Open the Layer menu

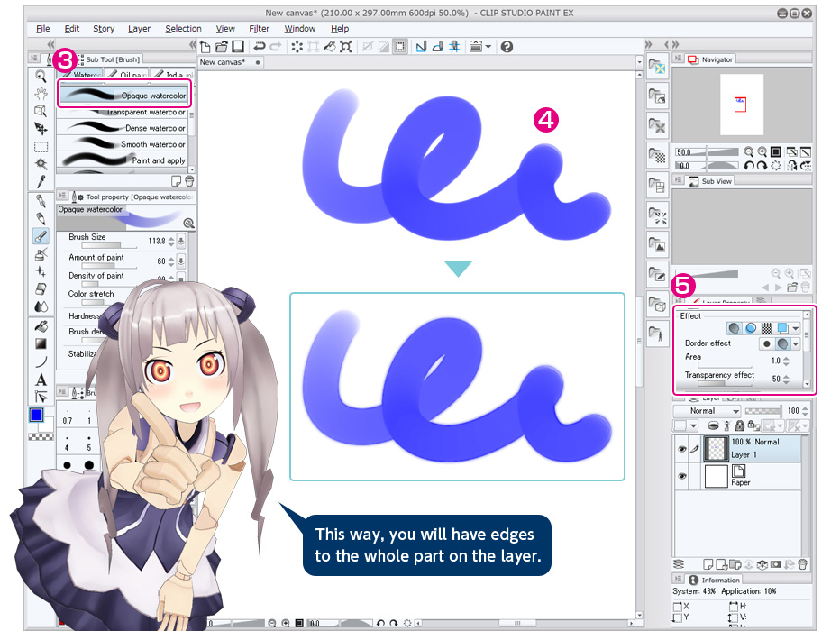139,29
